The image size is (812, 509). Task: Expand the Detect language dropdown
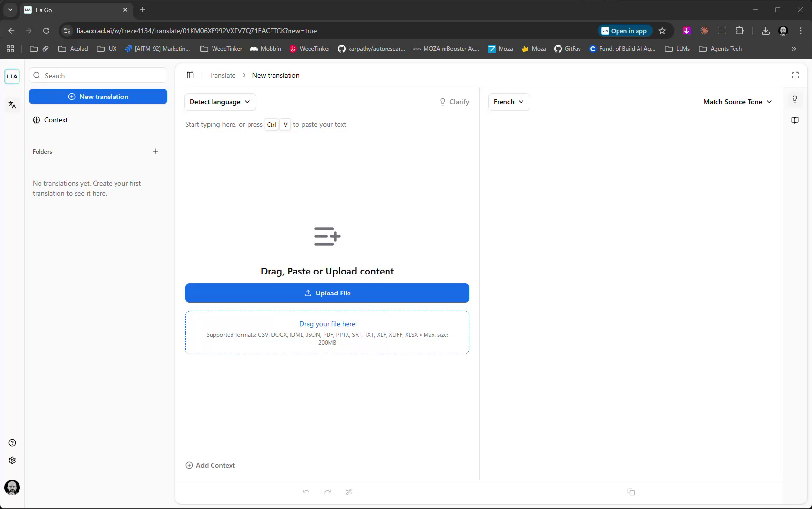coord(220,102)
